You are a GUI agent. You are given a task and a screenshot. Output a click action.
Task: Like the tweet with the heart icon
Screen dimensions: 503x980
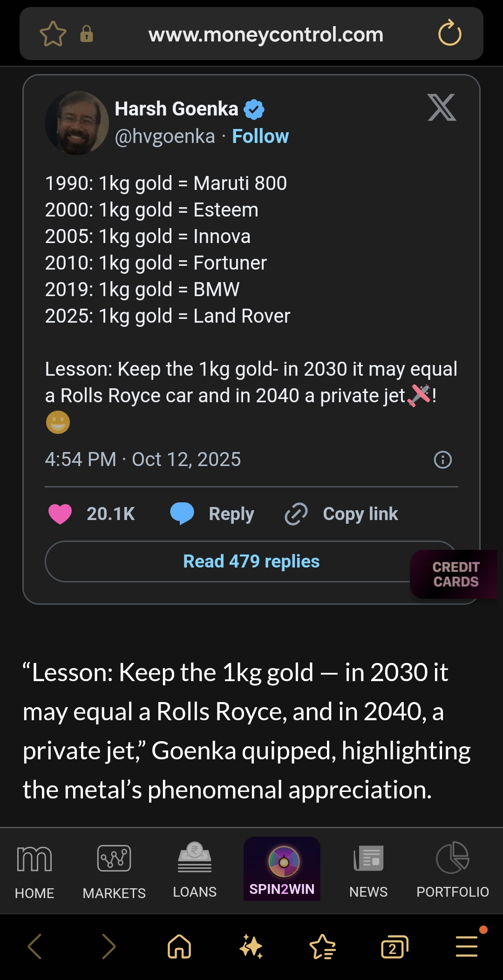tap(60, 514)
